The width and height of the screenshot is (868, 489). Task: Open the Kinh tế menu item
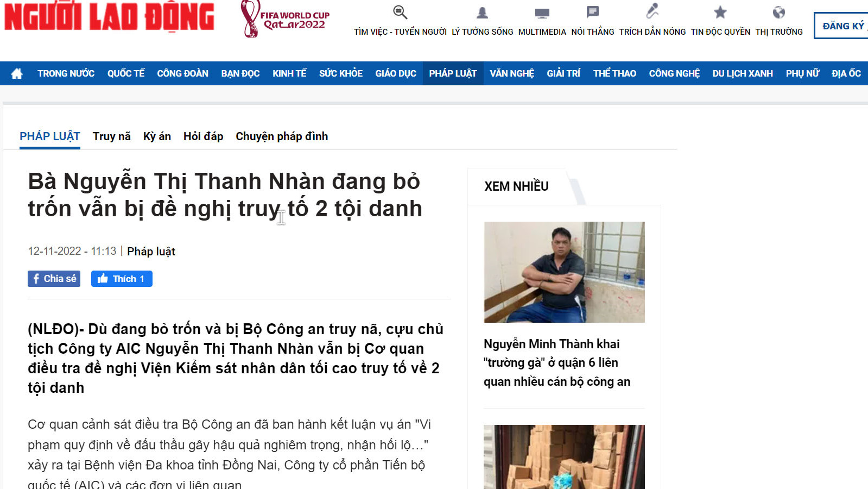[289, 73]
